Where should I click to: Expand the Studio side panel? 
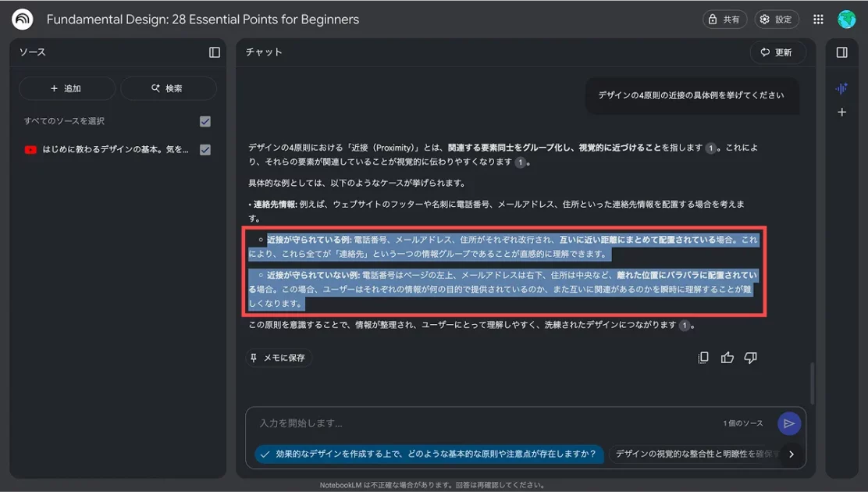[x=841, y=52]
